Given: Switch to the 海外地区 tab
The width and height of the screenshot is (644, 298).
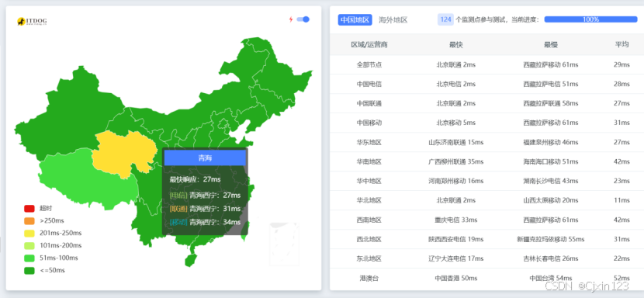Looking at the screenshot, I should [x=391, y=19].
